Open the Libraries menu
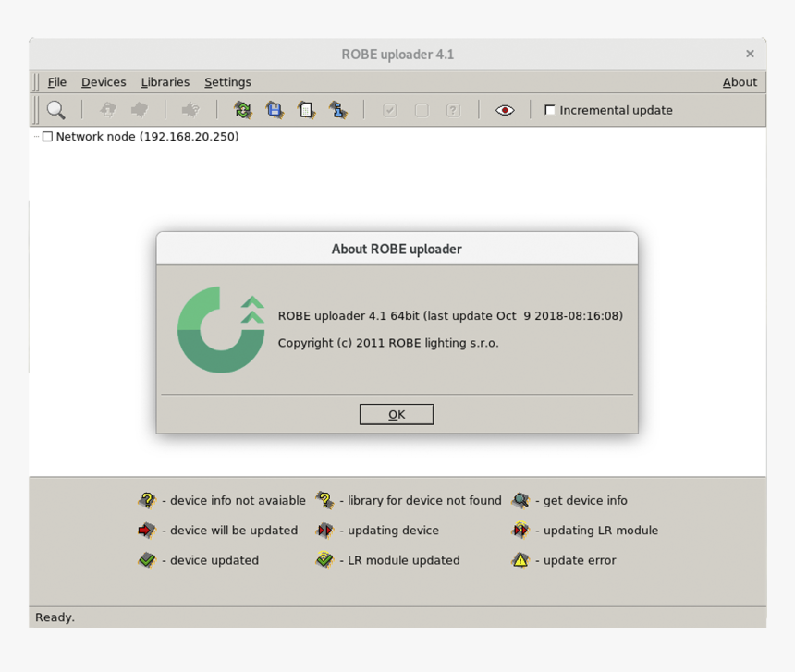This screenshot has height=672, width=795. [x=165, y=82]
